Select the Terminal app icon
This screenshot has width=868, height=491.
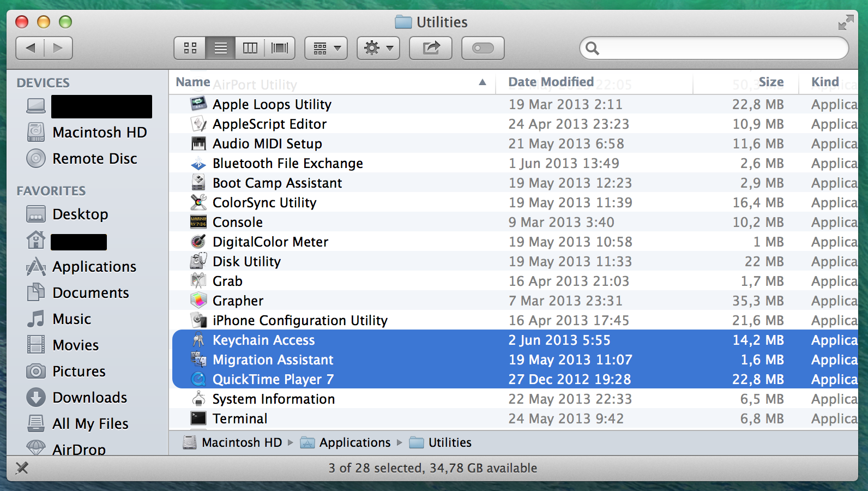coord(198,418)
